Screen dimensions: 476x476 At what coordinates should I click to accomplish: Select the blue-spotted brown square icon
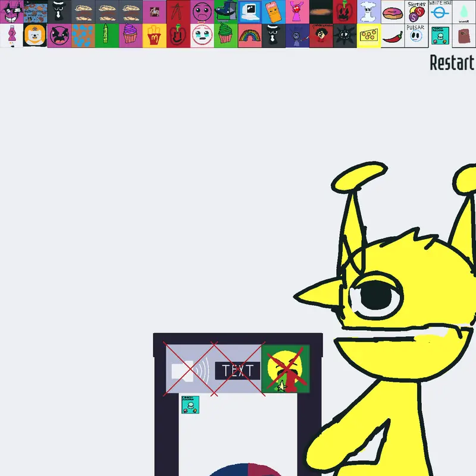click(83, 36)
